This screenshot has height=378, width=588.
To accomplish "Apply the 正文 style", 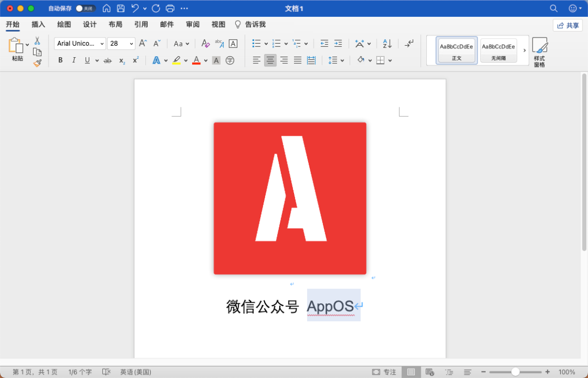I will pyautogui.click(x=456, y=50).
